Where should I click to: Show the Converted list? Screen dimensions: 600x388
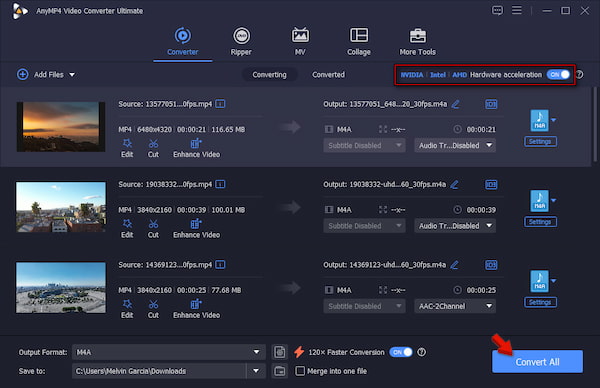pyautogui.click(x=328, y=75)
